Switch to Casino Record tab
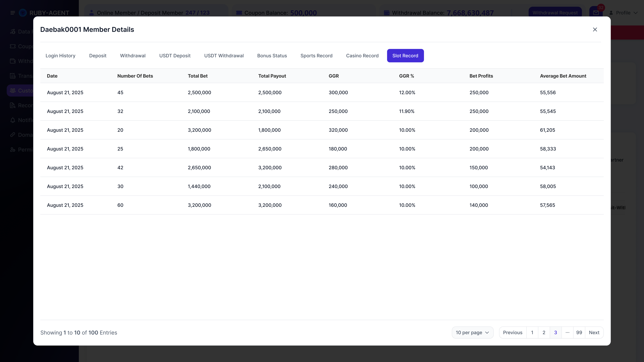644x362 pixels. 362,56
